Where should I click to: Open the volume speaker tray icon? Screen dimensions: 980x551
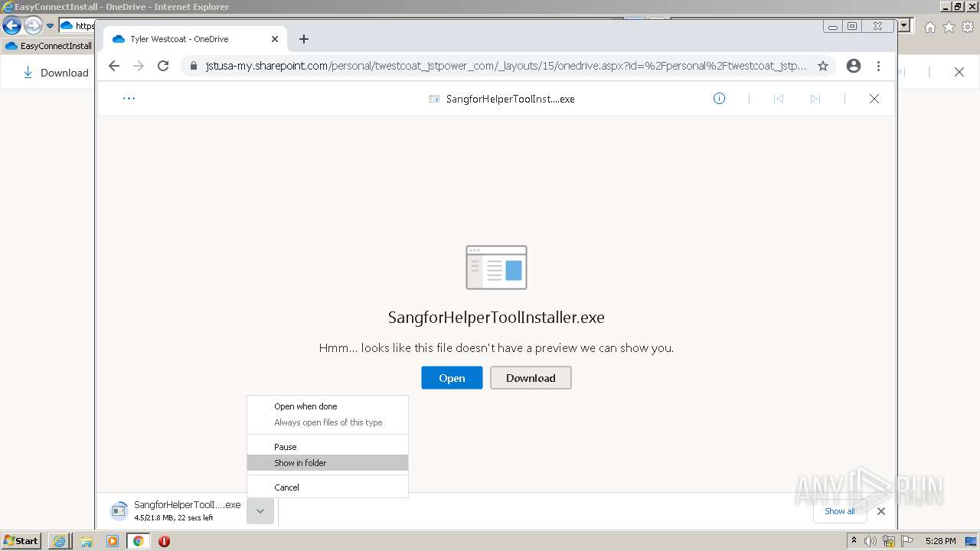[x=871, y=541]
